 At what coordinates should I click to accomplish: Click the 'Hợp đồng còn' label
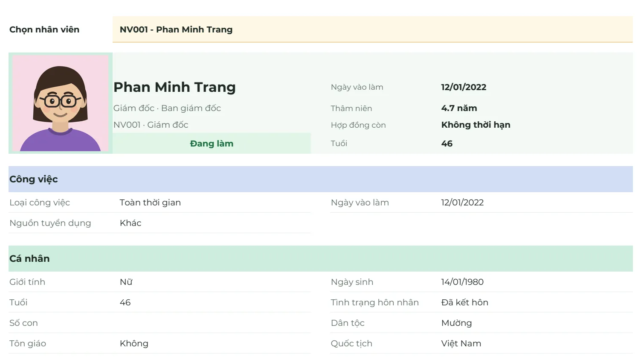358,125
